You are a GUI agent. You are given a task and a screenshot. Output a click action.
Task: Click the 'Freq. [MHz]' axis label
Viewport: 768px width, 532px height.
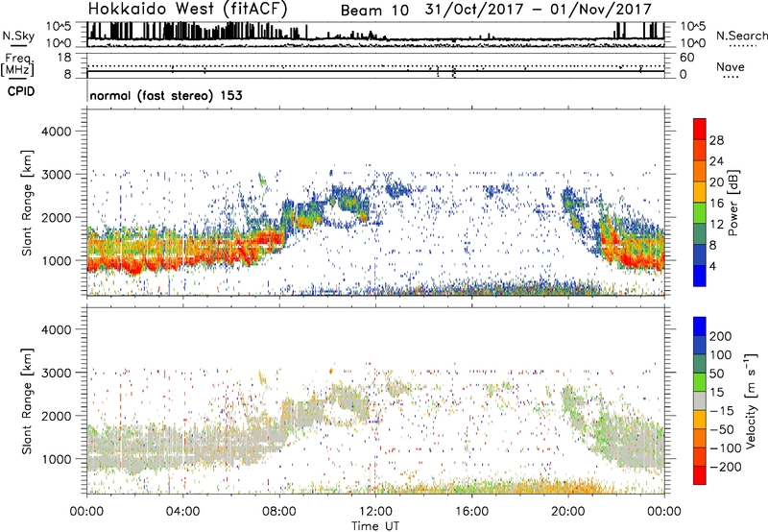[17, 65]
